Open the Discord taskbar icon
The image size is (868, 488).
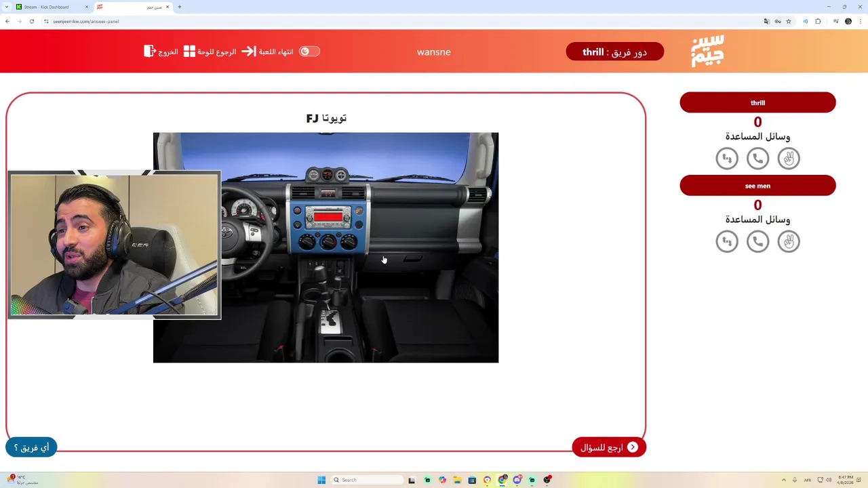pos(517,480)
